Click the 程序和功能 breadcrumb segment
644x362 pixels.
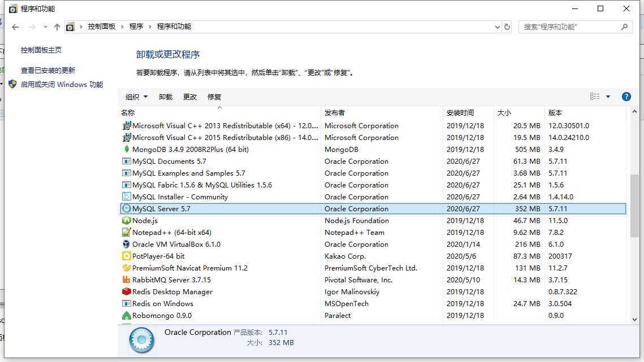click(174, 27)
